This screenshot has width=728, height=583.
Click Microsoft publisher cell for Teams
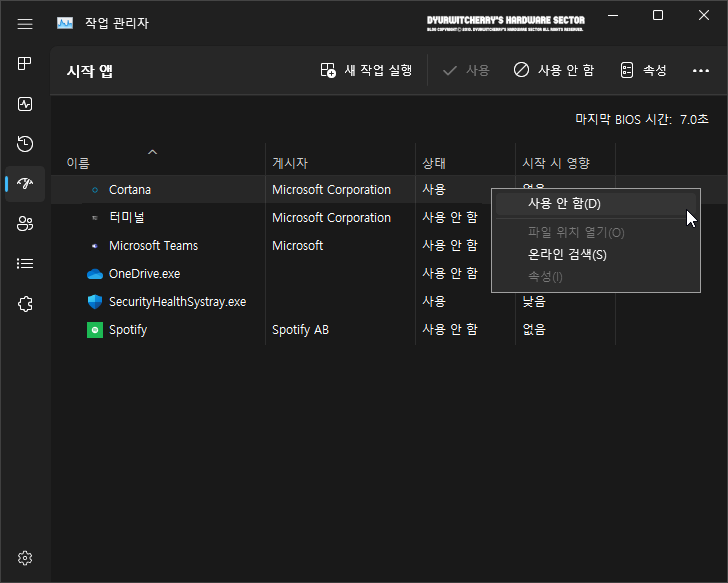pyautogui.click(x=298, y=246)
